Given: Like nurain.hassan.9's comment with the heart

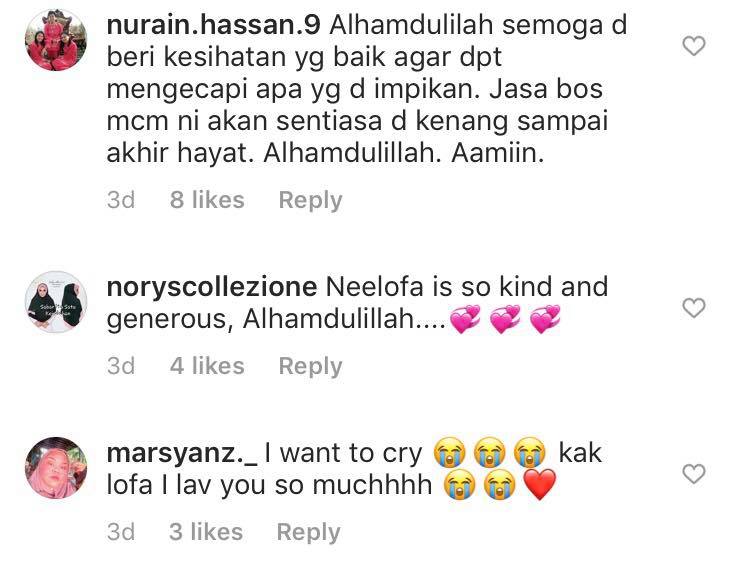Looking at the screenshot, I should pyautogui.click(x=694, y=46).
